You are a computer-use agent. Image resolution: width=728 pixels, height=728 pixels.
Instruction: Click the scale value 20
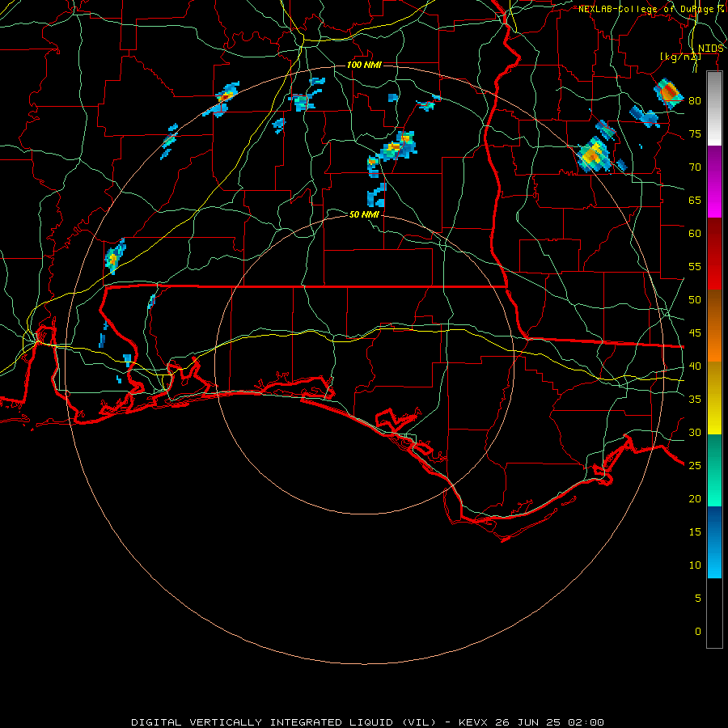click(695, 498)
